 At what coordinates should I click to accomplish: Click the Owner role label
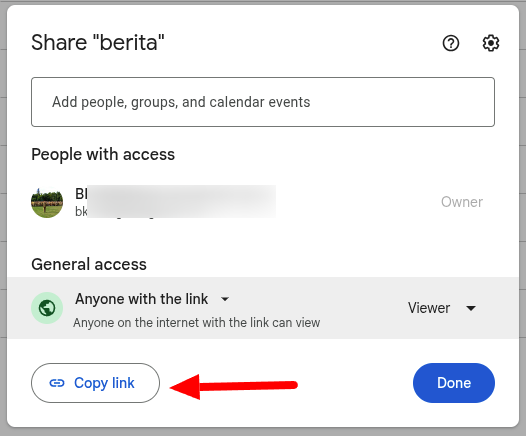point(462,202)
